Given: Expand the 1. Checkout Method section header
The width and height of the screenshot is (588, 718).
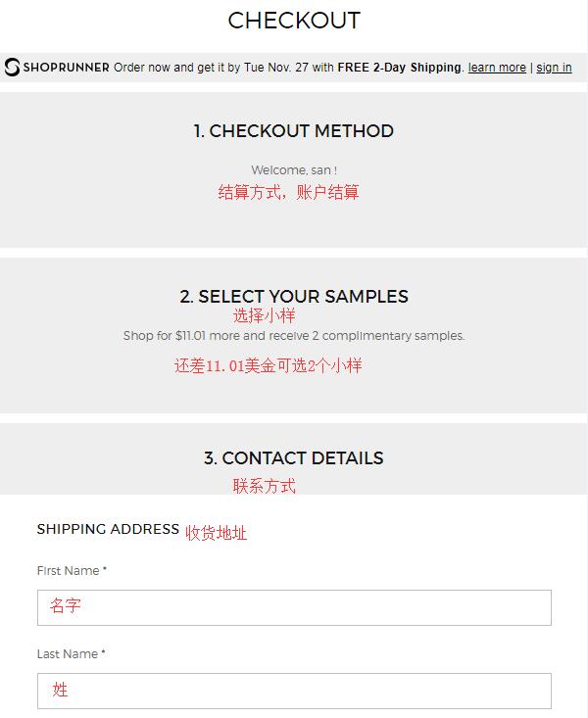Looking at the screenshot, I should pos(293,131).
